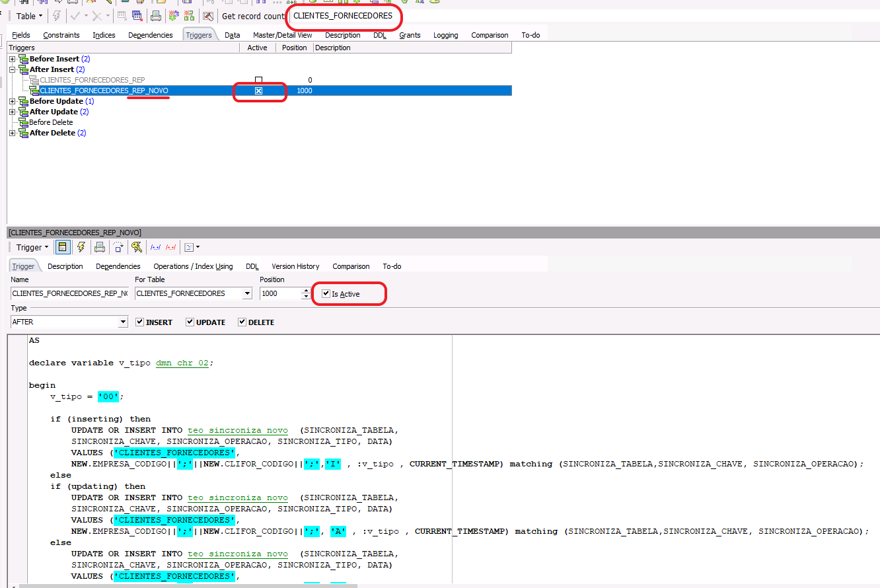Toggle the UPDATE event checkbox

point(190,322)
